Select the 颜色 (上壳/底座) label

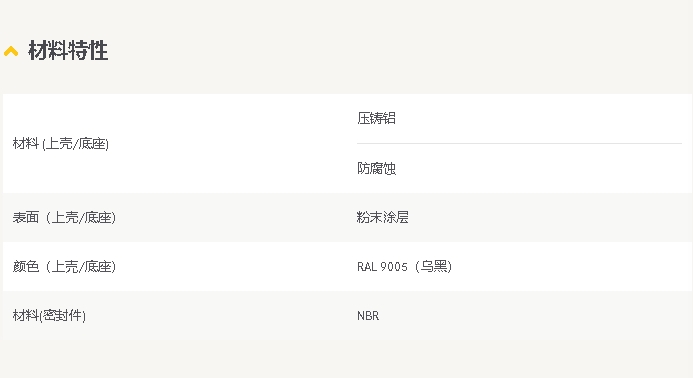[64, 267]
